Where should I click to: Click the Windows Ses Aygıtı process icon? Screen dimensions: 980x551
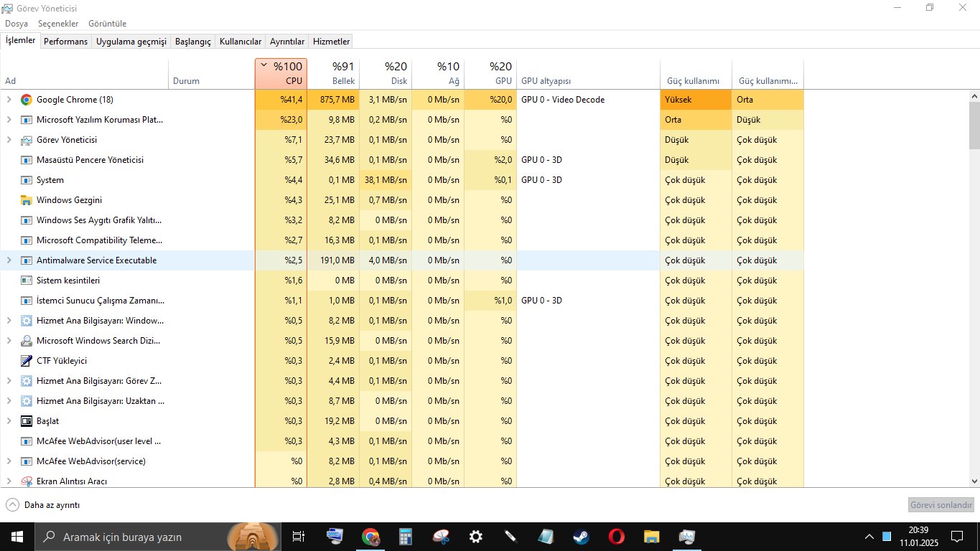click(27, 220)
